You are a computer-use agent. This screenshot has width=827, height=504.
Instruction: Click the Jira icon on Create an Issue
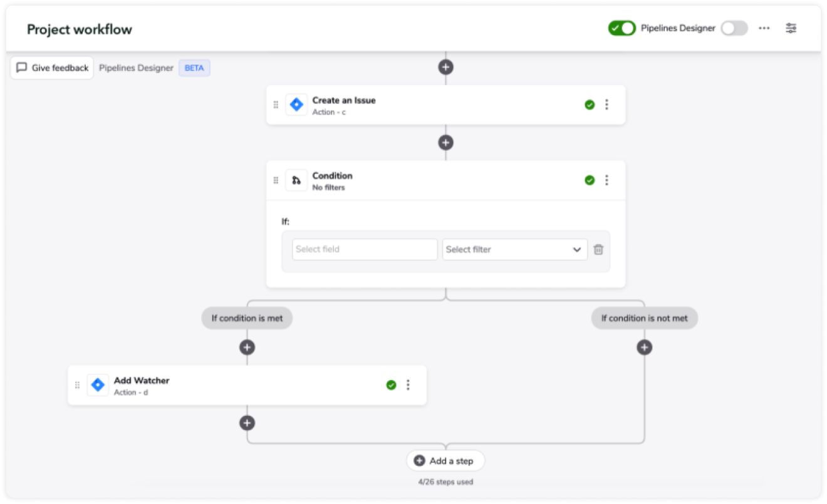[x=296, y=105]
